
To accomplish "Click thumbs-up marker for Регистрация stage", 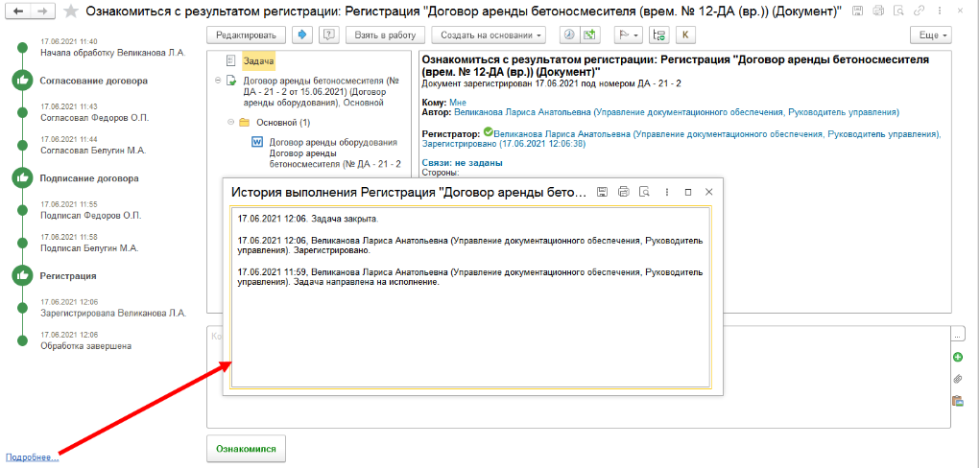I will point(22,275).
